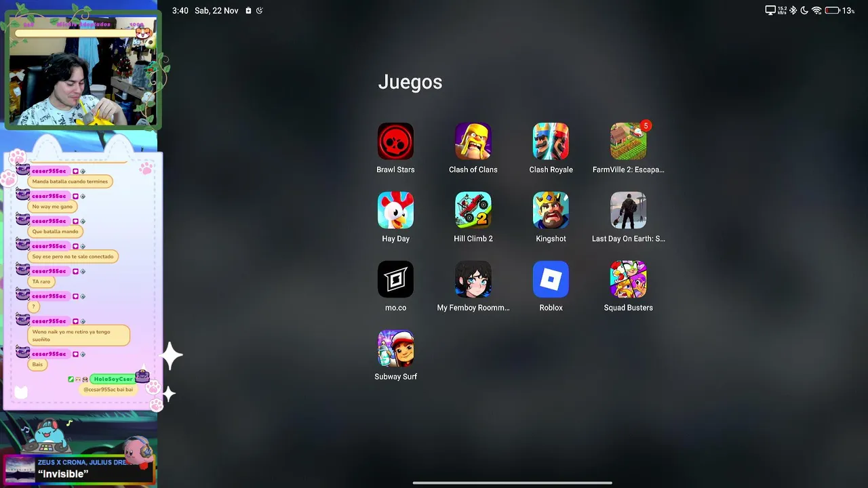Viewport: 868px width, 488px height.
Task: Click the HolaSoyCsar username in chat
Action: point(113,379)
